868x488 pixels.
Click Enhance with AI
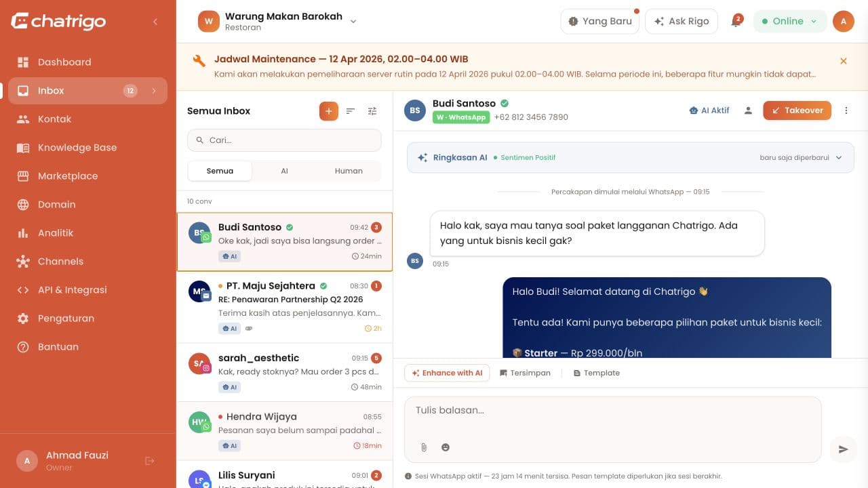click(447, 373)
